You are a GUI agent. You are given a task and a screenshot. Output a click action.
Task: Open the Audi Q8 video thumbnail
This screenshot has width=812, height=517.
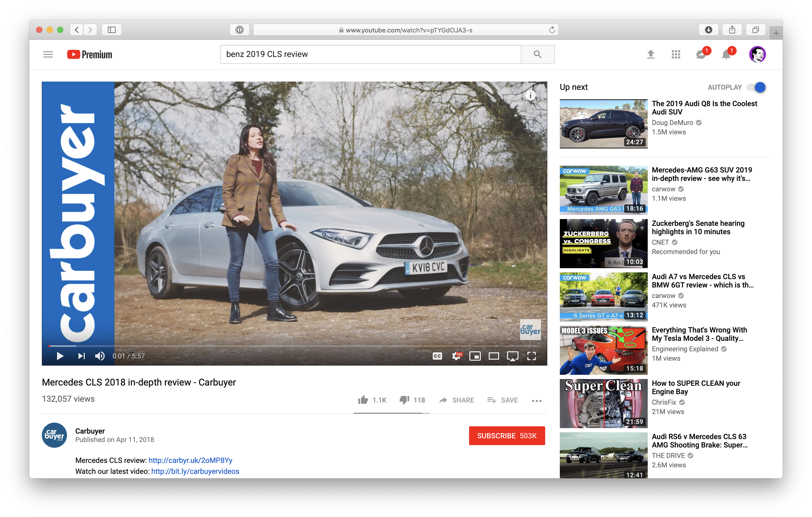(x=604, y=124)
